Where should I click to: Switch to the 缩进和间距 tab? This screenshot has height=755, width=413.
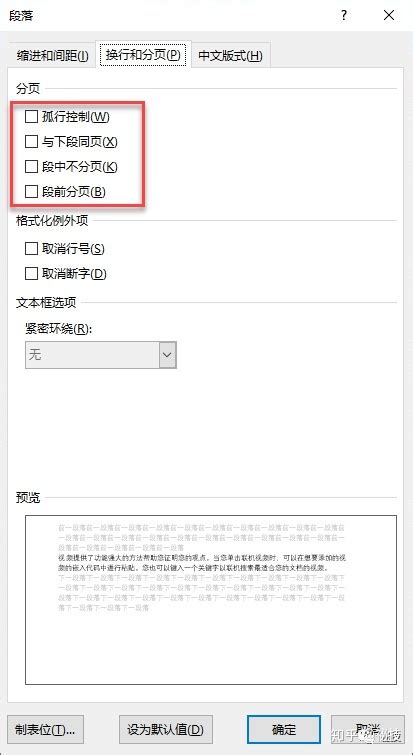pyautogui.click(x=52, y=55)
